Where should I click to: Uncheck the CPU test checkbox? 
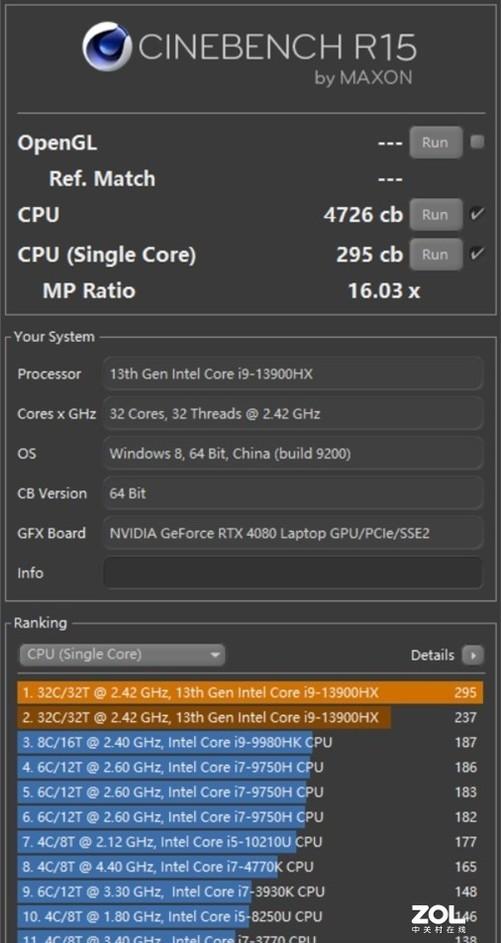click(x=477, y=214)
